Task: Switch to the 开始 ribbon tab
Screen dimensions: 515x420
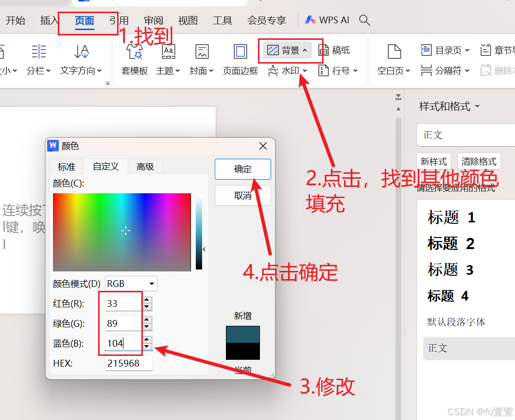Action: pyautogui.click(x=16, y=21)
